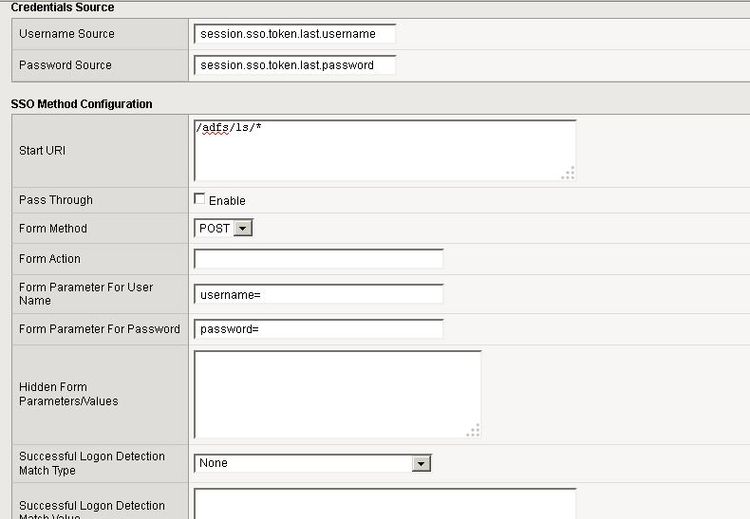750x519 pixels.
Task: Click the Successful Logon Detection Match Value box
Action: pos(385,503)
